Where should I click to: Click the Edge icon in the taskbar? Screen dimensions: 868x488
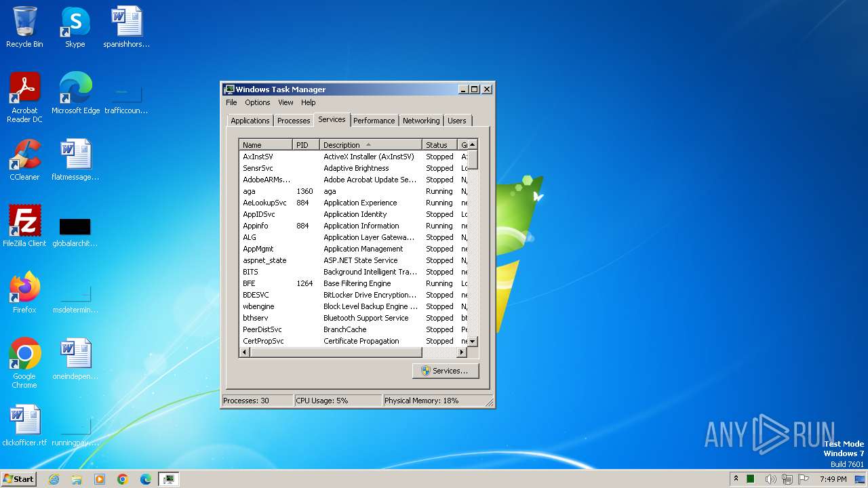[146, 479]
